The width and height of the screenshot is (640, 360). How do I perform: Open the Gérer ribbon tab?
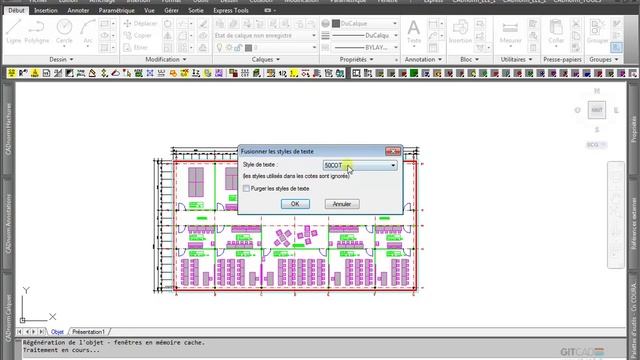(x=171, y=10)
